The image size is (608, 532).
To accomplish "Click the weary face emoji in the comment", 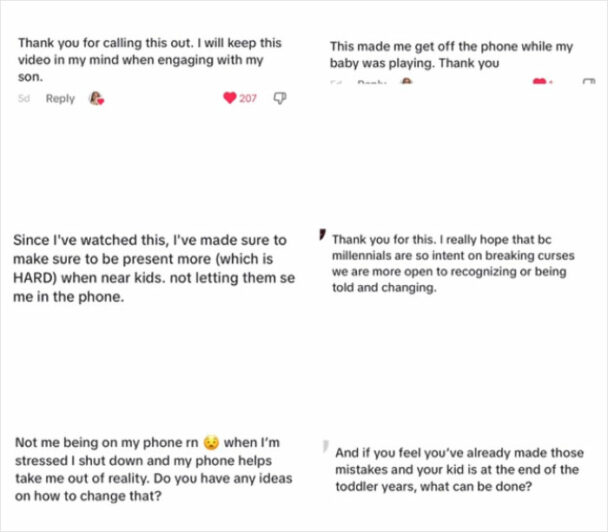I will point(211,442).
